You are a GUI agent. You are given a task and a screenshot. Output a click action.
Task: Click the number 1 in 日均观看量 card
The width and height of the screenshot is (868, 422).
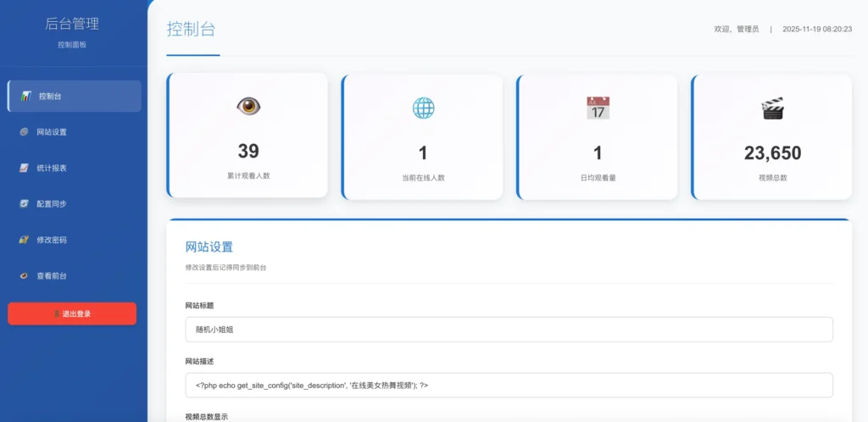[x=598, y=153]
